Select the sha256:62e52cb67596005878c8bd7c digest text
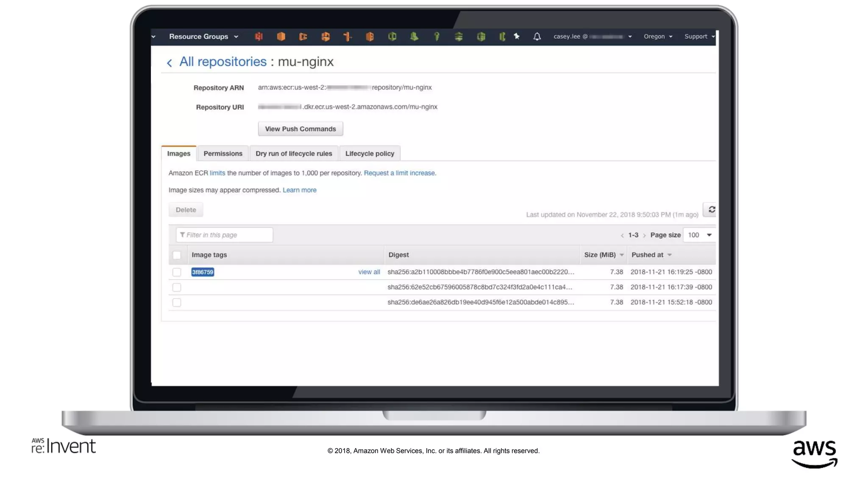Viewport: 868px width, 488px height. 480,287
